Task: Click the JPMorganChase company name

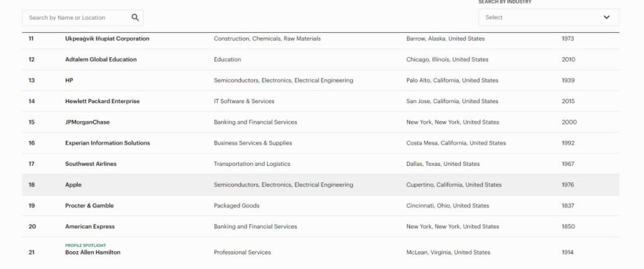Action: [x=87, y=122]
